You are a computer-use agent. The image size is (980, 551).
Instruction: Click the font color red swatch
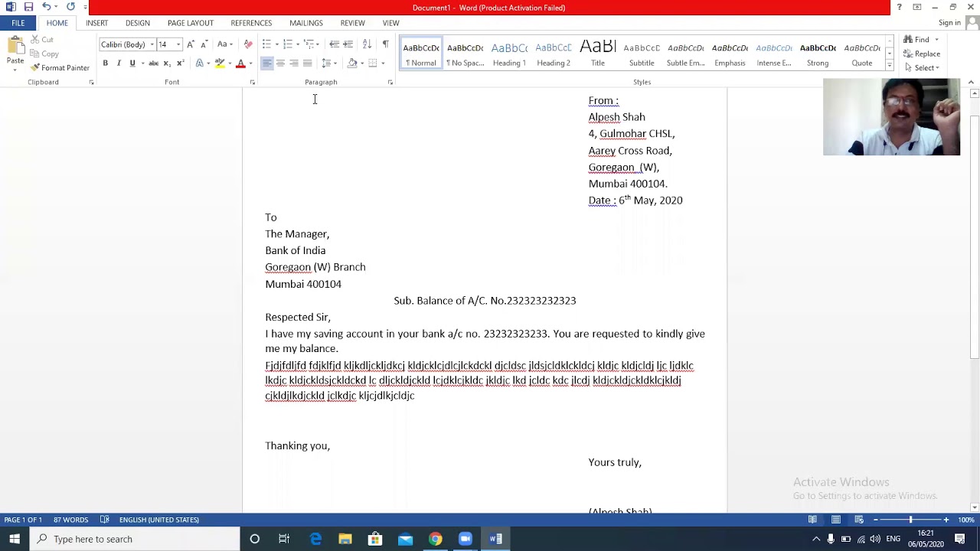tap(240, 64)
